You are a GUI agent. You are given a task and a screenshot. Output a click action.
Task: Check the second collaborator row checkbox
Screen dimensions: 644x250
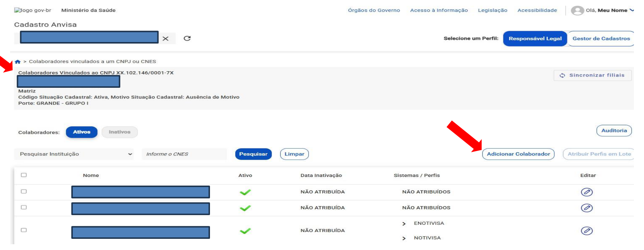[24, 208]
